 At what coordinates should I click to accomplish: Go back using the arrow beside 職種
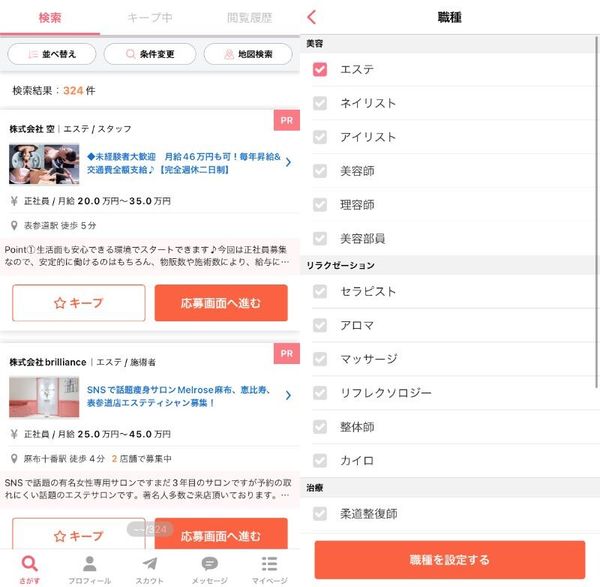[312, 17]
